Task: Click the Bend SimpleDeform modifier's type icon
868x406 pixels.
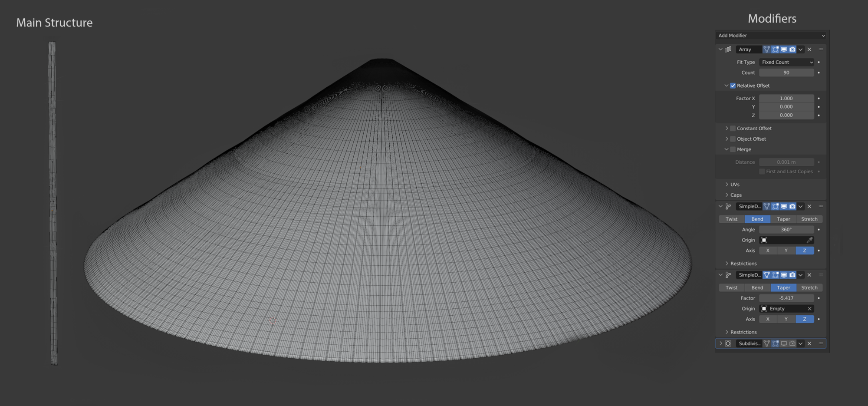Action: (728, 207)
